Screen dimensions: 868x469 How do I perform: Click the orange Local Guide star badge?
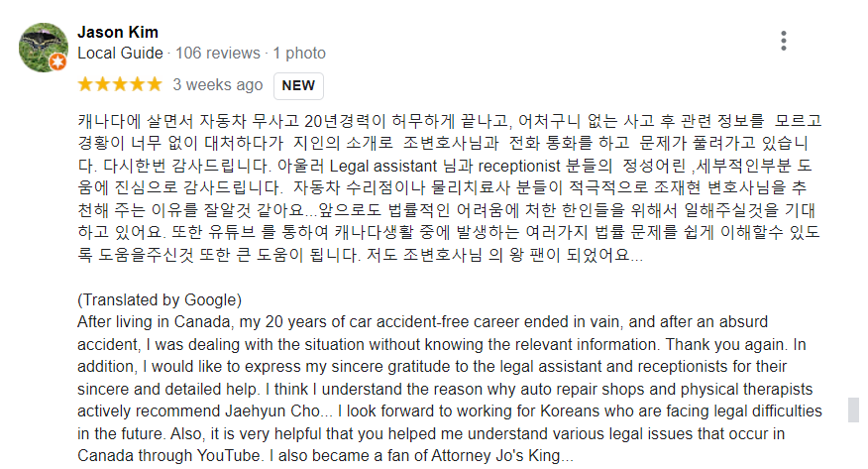(x=58, y=62)
